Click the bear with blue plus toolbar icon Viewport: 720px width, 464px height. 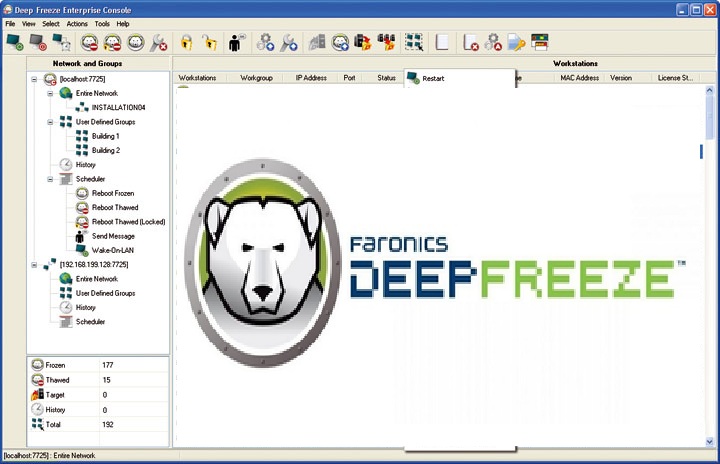(x=340, y=42)
